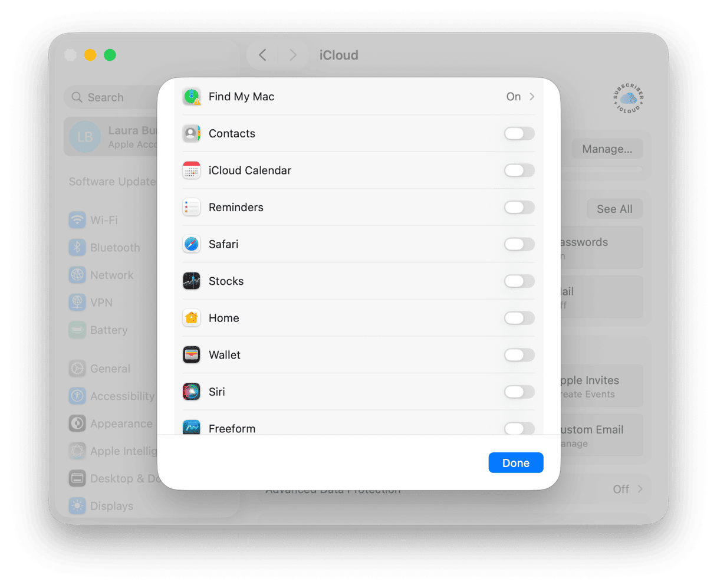Open the Passwords card
The height and width of the screenshot is (588, 717).
pyautogui.click(x=601, y=248)
